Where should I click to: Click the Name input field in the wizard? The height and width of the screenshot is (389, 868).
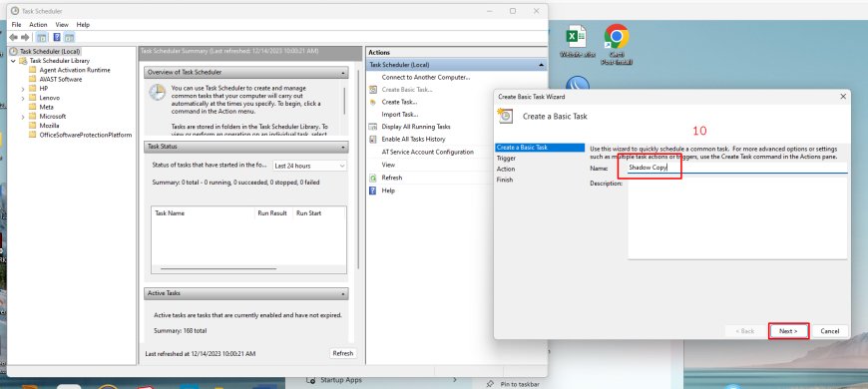click(737, 168)
